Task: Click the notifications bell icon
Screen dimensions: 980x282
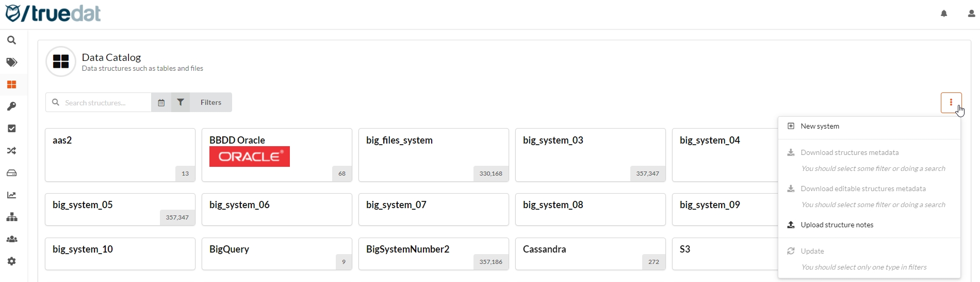Action: pyautogui.click(x=944, y=14)
